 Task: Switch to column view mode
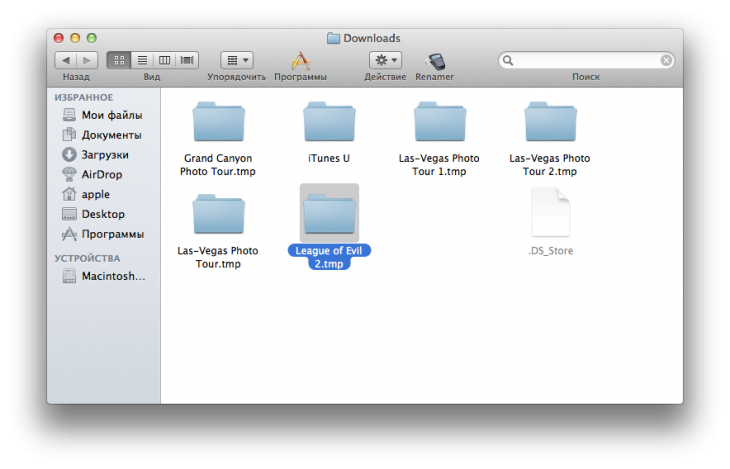pos(164,60)
